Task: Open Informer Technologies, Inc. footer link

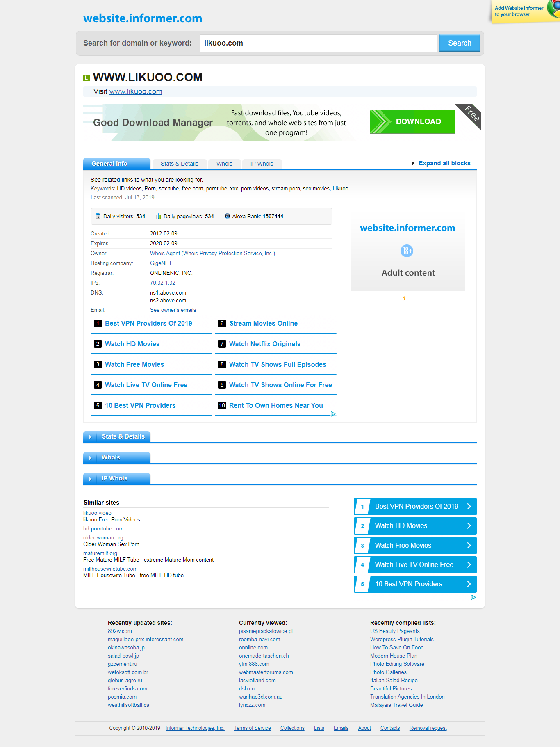Action: tap(195, 728)
